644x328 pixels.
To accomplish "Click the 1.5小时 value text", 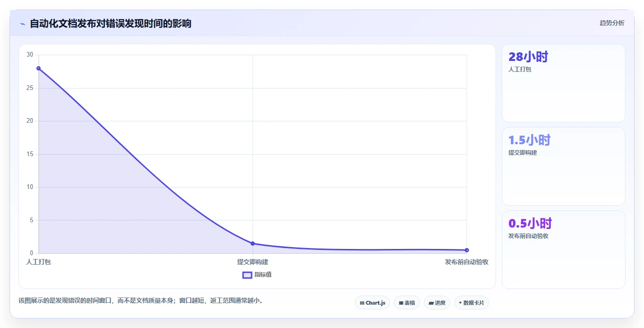I will 529,140.
